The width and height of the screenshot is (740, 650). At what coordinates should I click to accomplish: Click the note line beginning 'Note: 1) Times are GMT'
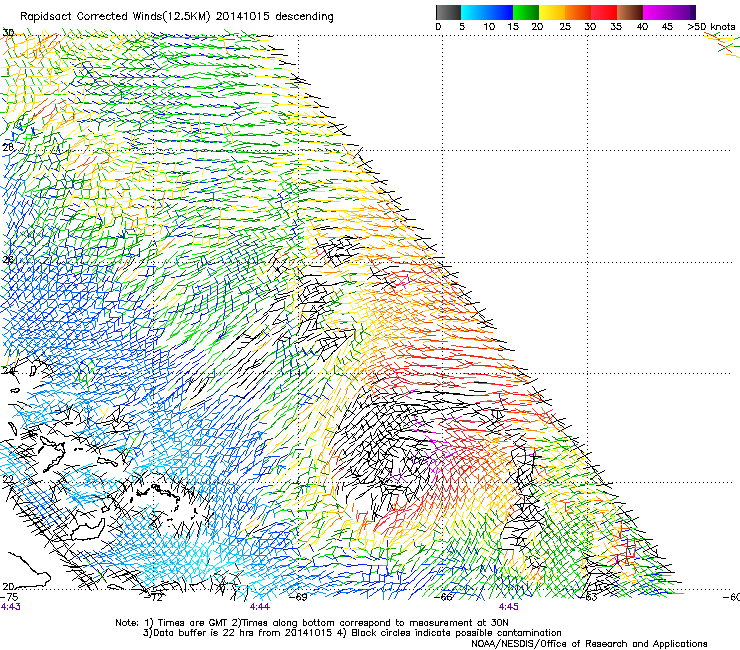(x=311, y=623)
